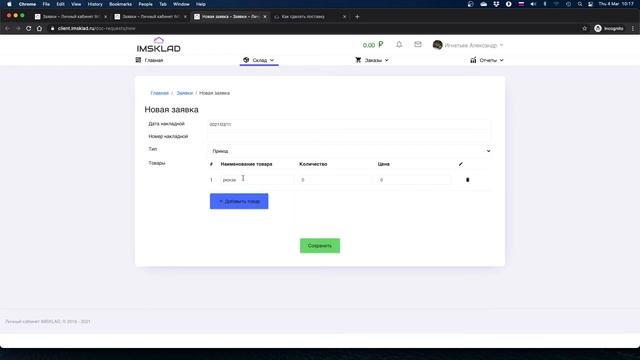The image size is (640, 360).
Task: Open the Bookmarks menu in menu bar
Action: click(x=120, y=4)
